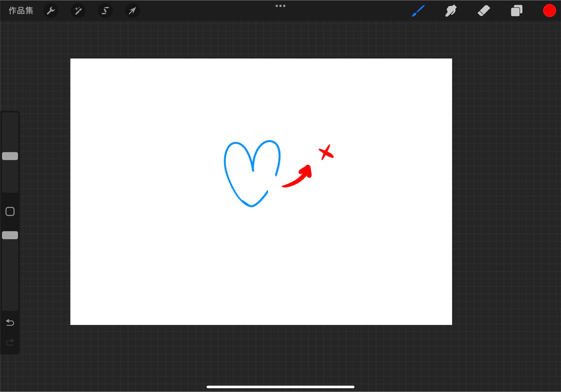
Task: Tap the home indicator bar at bottom
Action: click(280, 387)
